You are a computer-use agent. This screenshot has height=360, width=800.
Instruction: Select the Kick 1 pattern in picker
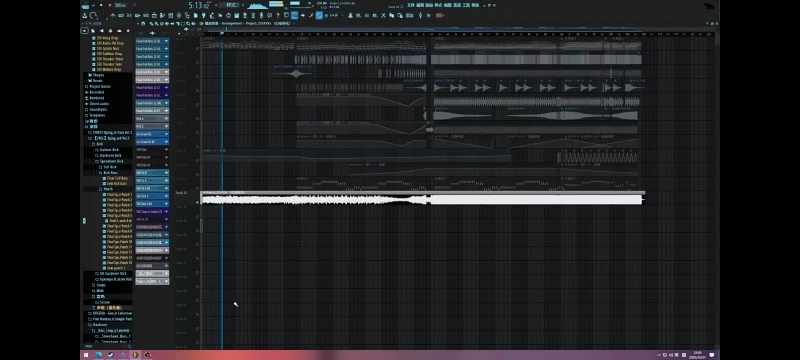tap(152, 118)
